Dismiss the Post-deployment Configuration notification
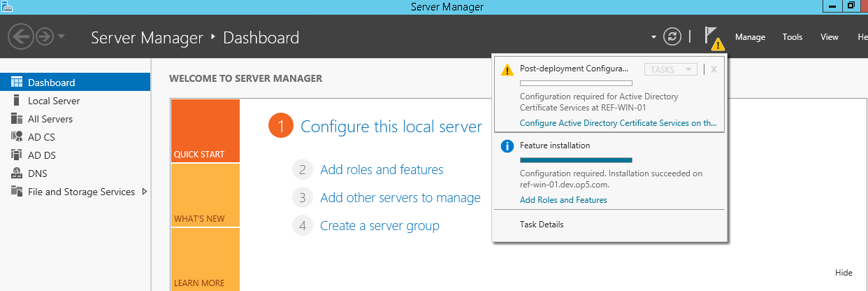868x291 pixels. (x=714, y=69)
